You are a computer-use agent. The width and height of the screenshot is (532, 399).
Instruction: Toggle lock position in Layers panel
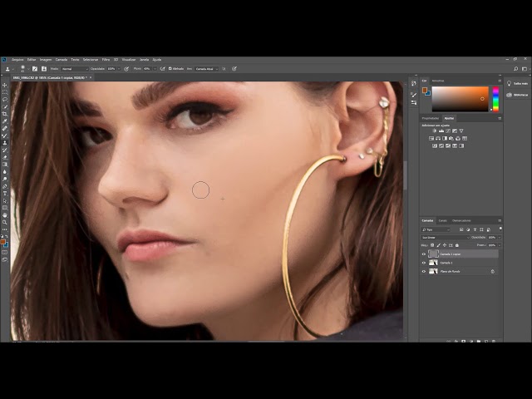pyautogui.click(x=445, y=245)
